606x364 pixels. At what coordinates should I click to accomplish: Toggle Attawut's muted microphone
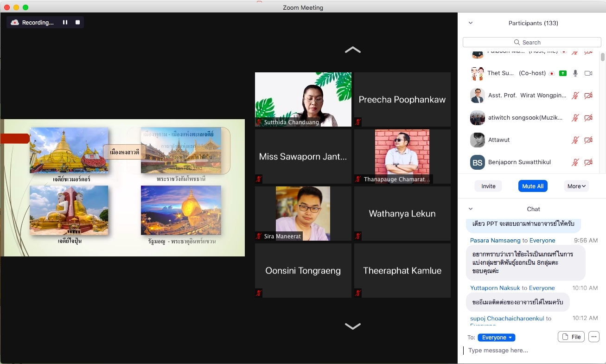[575, 140]
